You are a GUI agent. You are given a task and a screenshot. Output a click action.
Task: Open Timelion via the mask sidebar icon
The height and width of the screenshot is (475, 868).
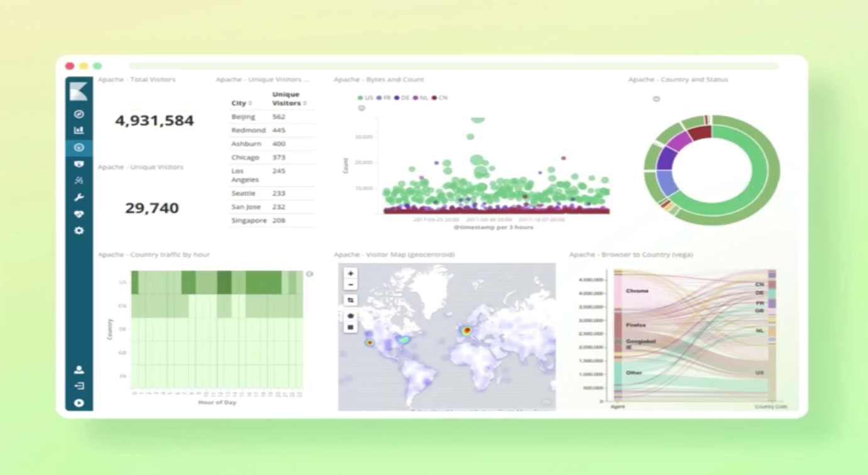click(x=79, y=164)
